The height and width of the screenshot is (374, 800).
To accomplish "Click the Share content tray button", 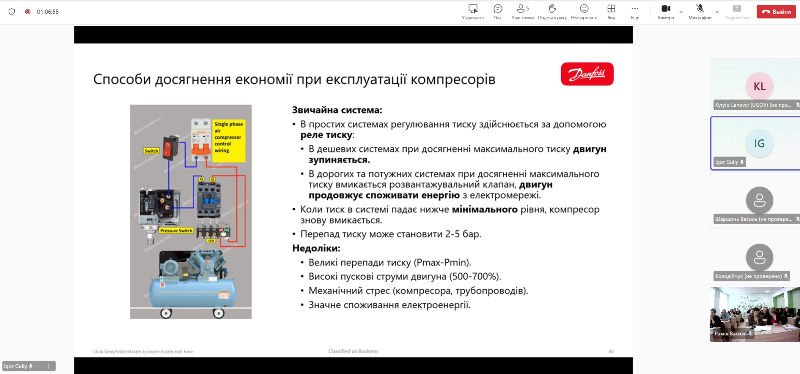I will click(736, 11).
